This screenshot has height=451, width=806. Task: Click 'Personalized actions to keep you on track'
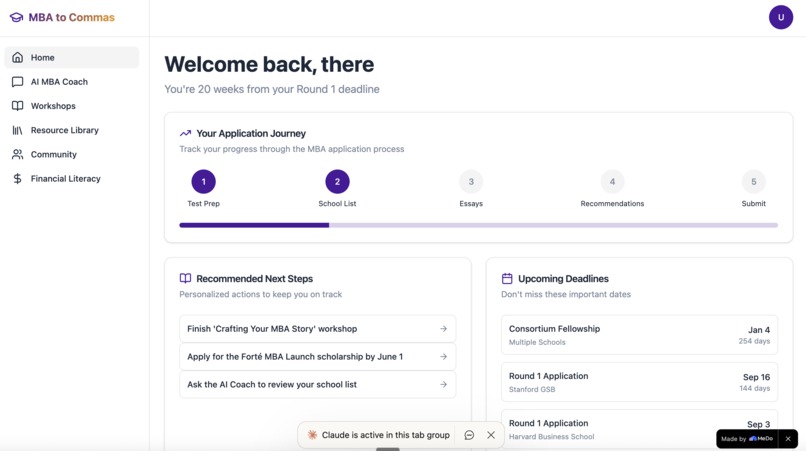tap(261, 294)
